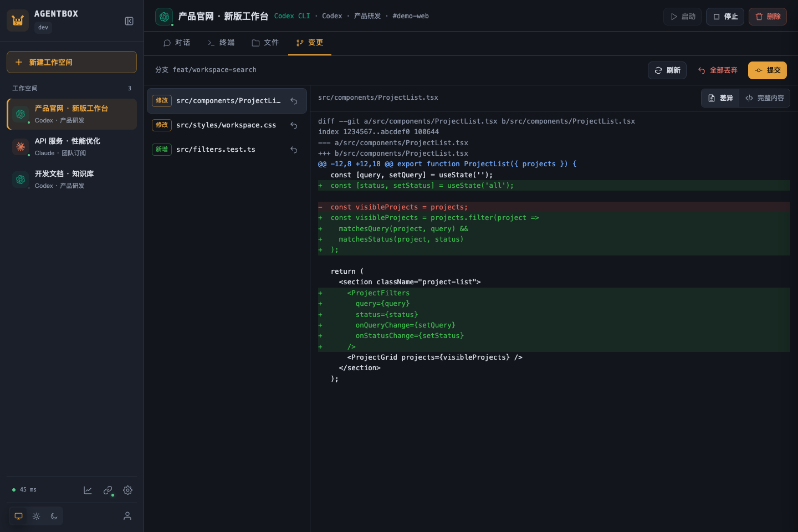Click the removed line const visibleProjects = projects;
798x532 pixels.
(554, 207)
